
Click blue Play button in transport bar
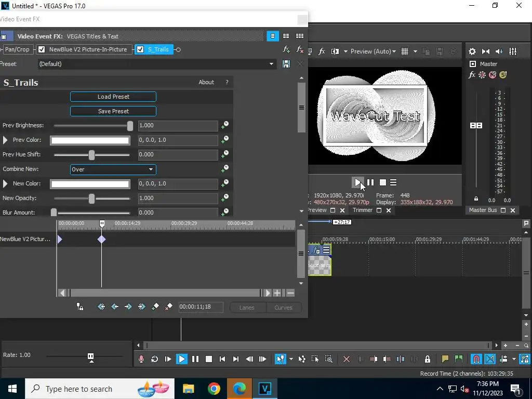pyautogui.click(x=181, y=359)
